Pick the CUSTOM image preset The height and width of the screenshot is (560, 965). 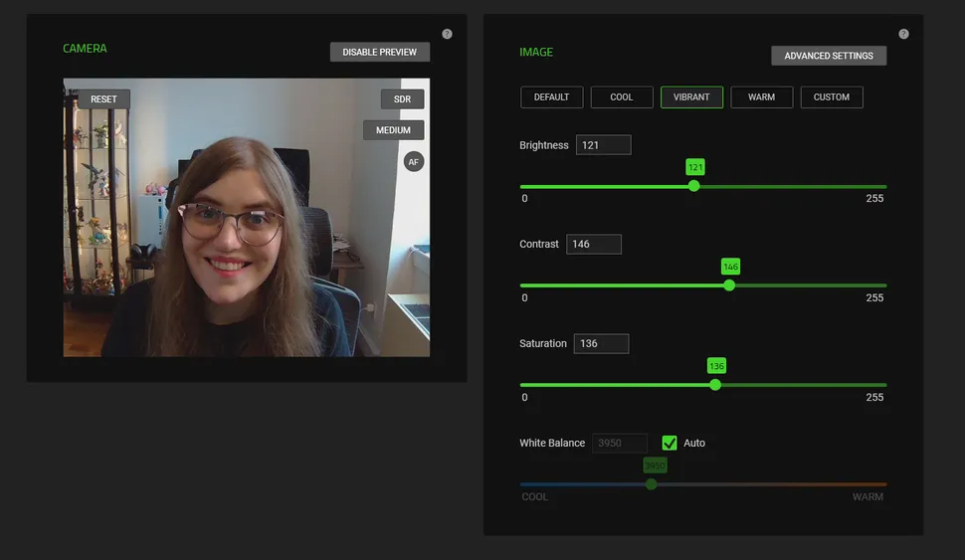(x=831, y=97)
